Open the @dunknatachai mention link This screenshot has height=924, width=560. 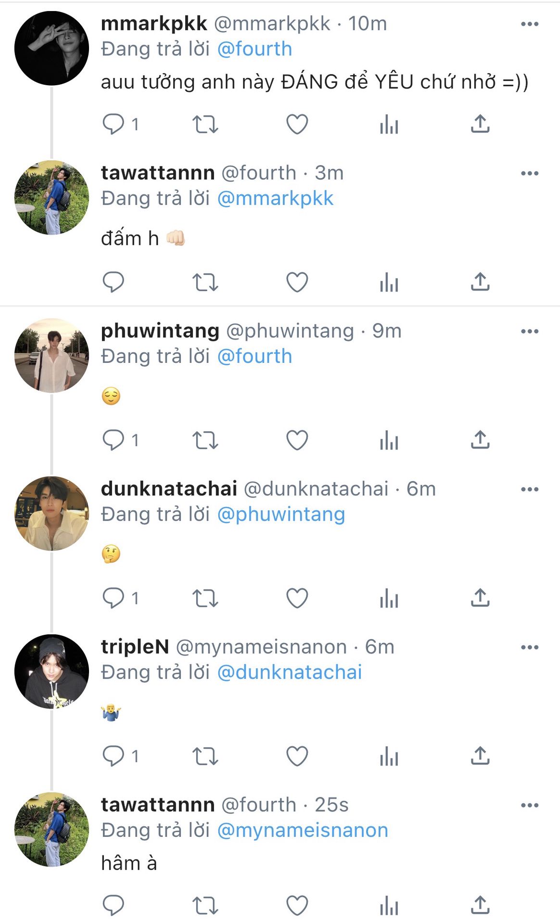290,672
